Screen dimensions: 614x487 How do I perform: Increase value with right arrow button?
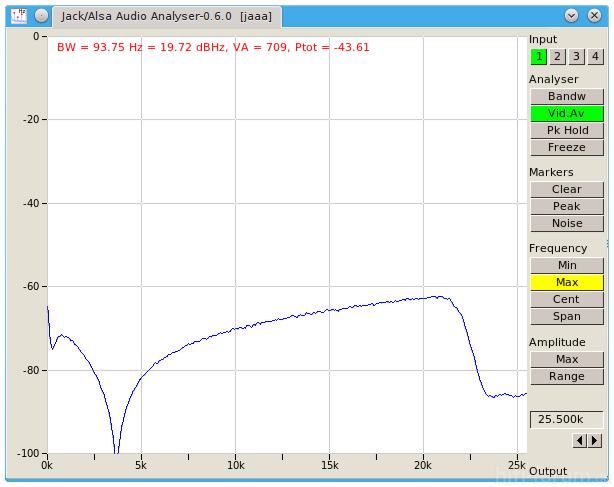tap(594, 441)
